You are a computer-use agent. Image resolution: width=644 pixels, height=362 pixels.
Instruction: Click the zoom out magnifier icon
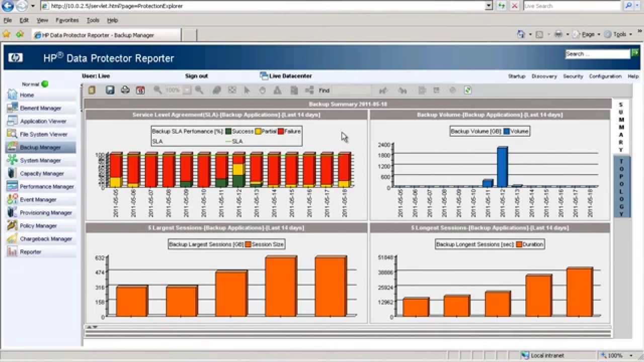pyautogui.click(x=157, y=90)
